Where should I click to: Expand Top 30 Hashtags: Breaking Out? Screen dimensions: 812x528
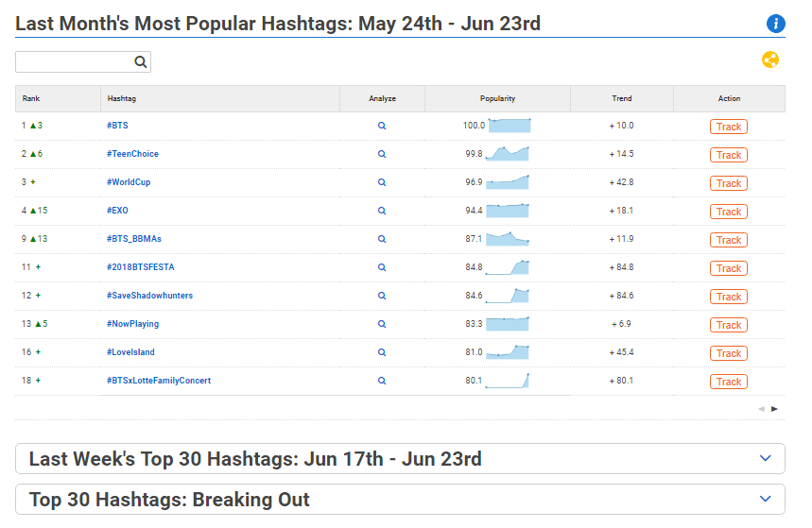click(x=400, y=500)
